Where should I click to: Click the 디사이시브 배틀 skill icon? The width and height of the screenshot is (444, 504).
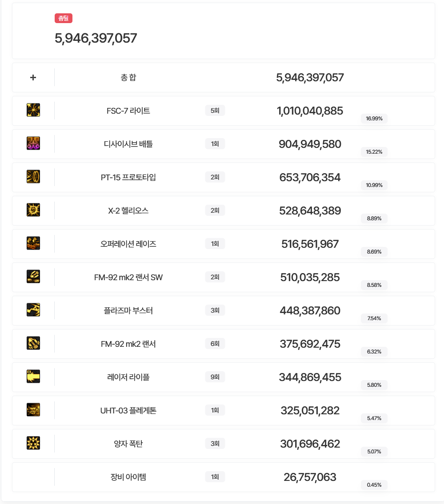pos(33,143)
